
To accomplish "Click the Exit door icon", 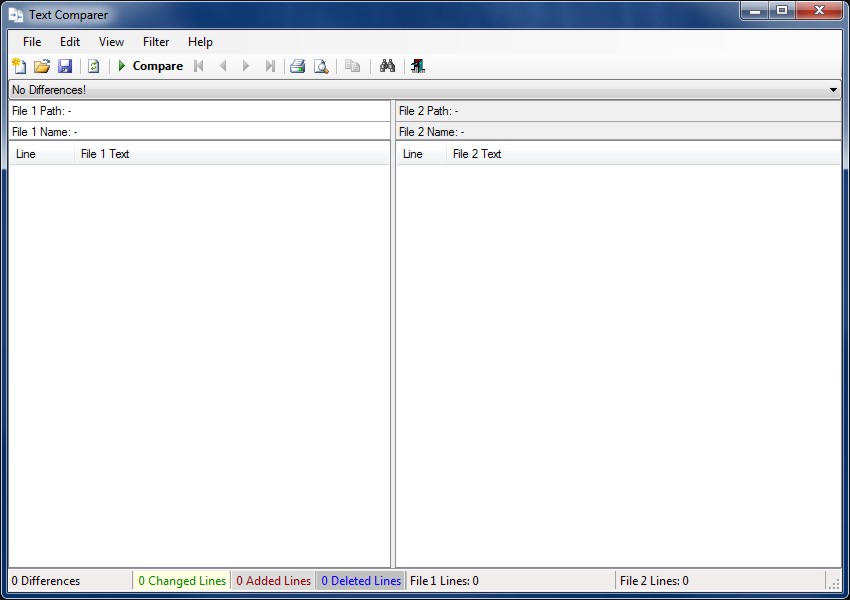I will pos(417,66).
